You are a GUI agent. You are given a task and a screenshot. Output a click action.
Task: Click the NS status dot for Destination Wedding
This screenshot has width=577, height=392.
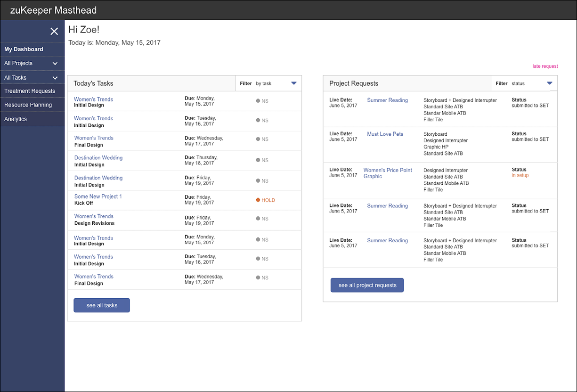pos(259,160)
